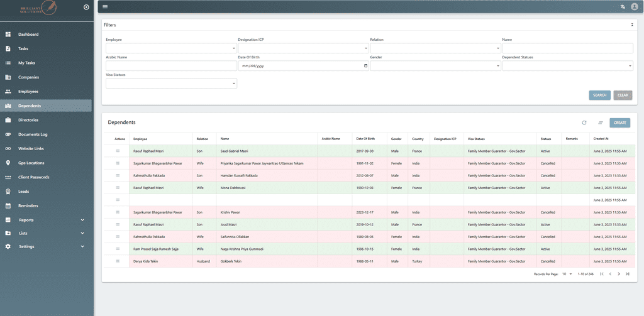644x316 pixels.
Task: Click the Website Links chain icon
Action: coord(8,148)
